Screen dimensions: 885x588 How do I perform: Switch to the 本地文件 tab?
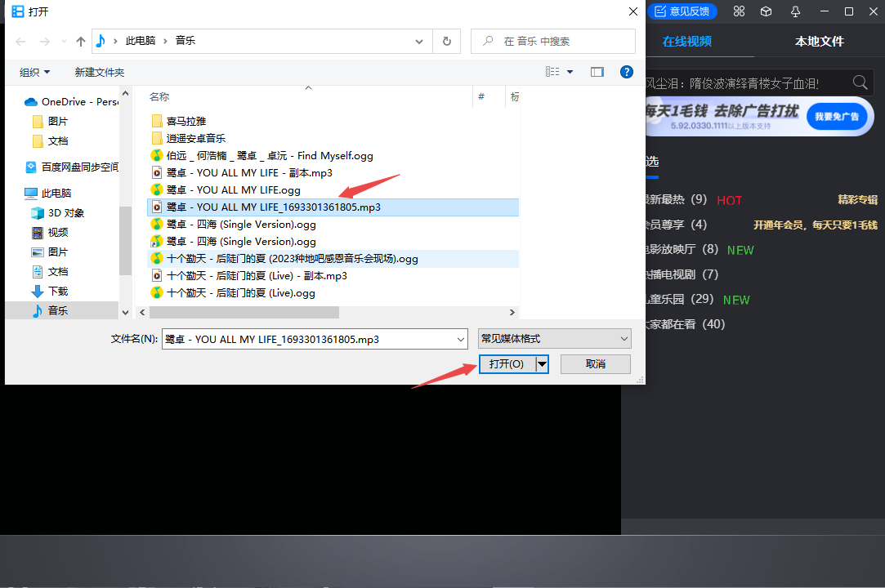(x=819, y=41)
